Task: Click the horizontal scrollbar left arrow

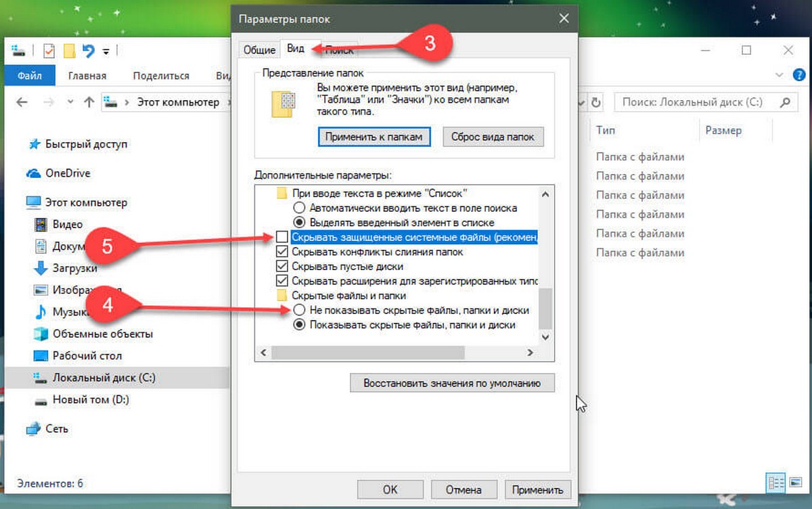Action: pyautogui.click(x=265, y=353)
